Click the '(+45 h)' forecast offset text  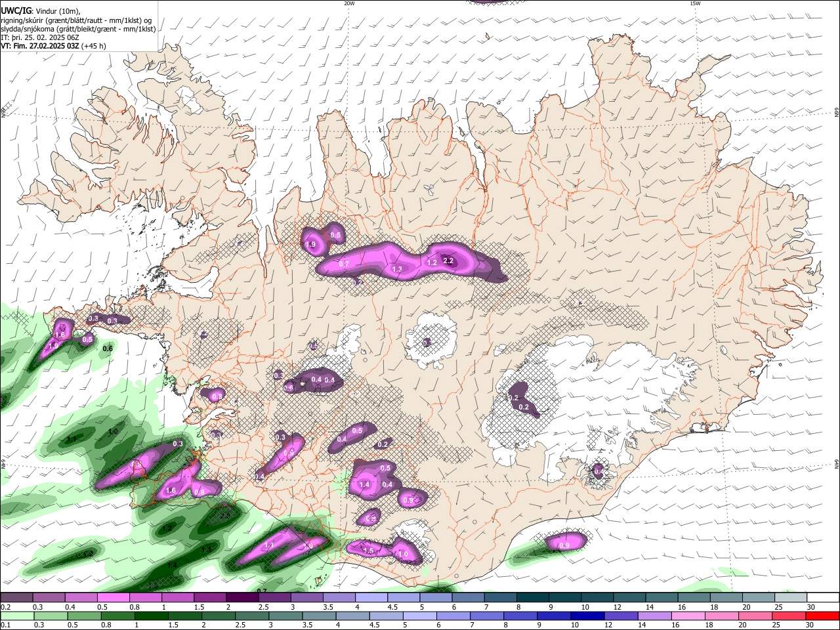pos(94,47)
